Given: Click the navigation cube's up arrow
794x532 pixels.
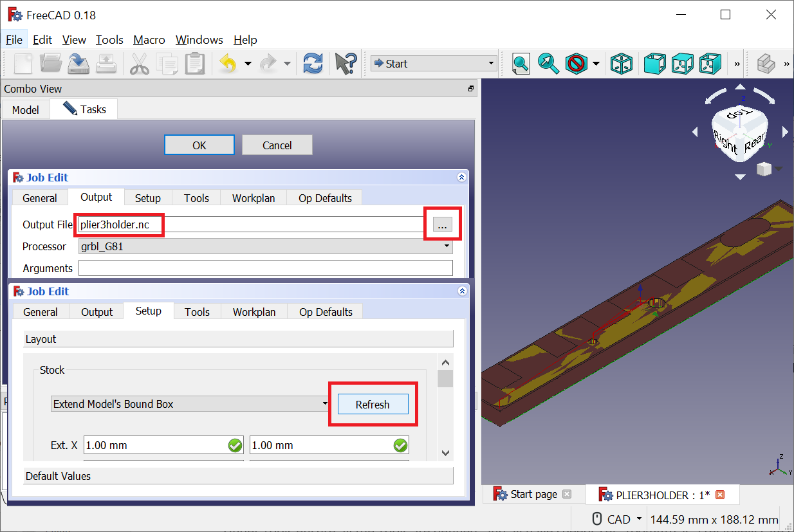Looking at the screenshot, I should pyautogui.click(x=740, y=87).
